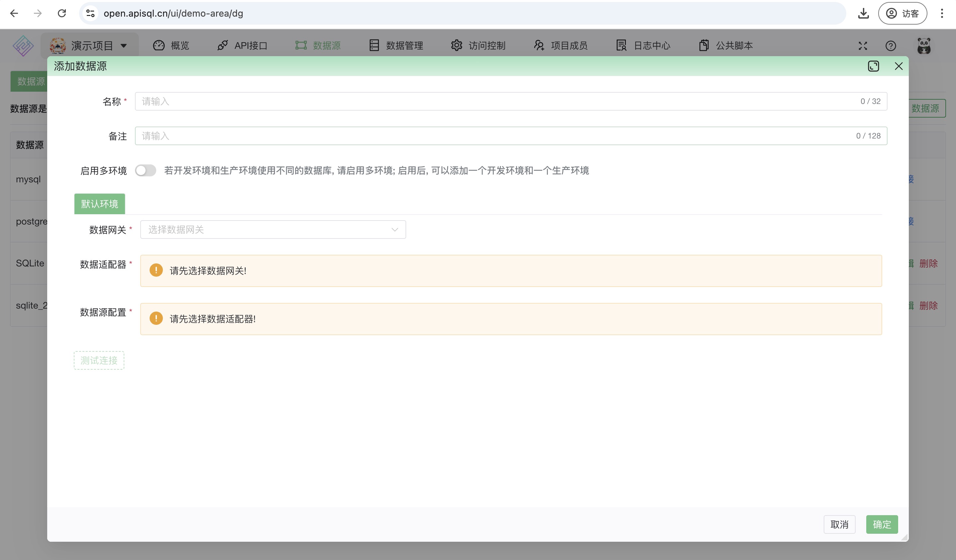Click the fullscreen arrows icon in top navigation
This screenshot has width=956, height=560.
coord(863,46)
